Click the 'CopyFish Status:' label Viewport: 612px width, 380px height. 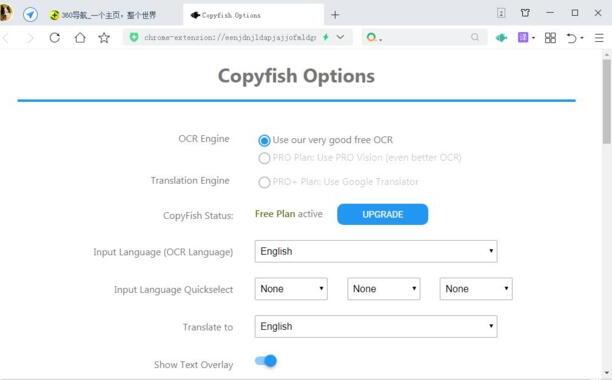198,215
